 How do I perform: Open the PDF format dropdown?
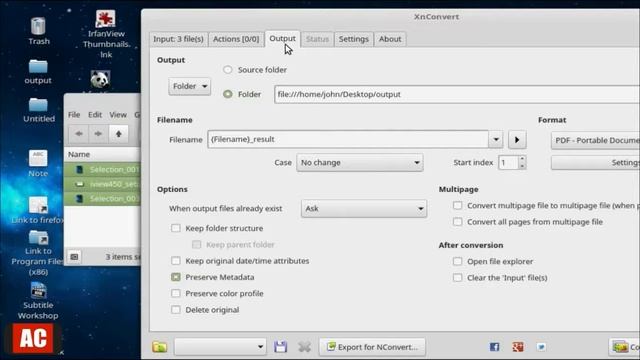(x=595, y=140)
